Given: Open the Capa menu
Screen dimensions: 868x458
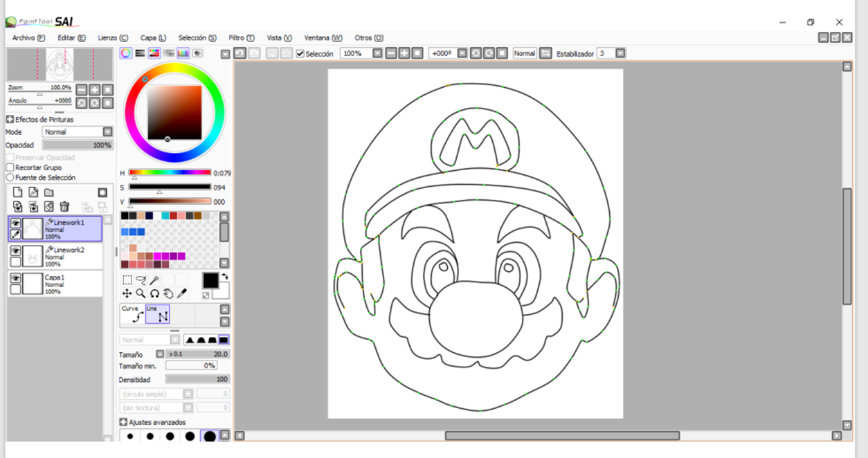Looking at the screenshot, I should pos(153,38).
